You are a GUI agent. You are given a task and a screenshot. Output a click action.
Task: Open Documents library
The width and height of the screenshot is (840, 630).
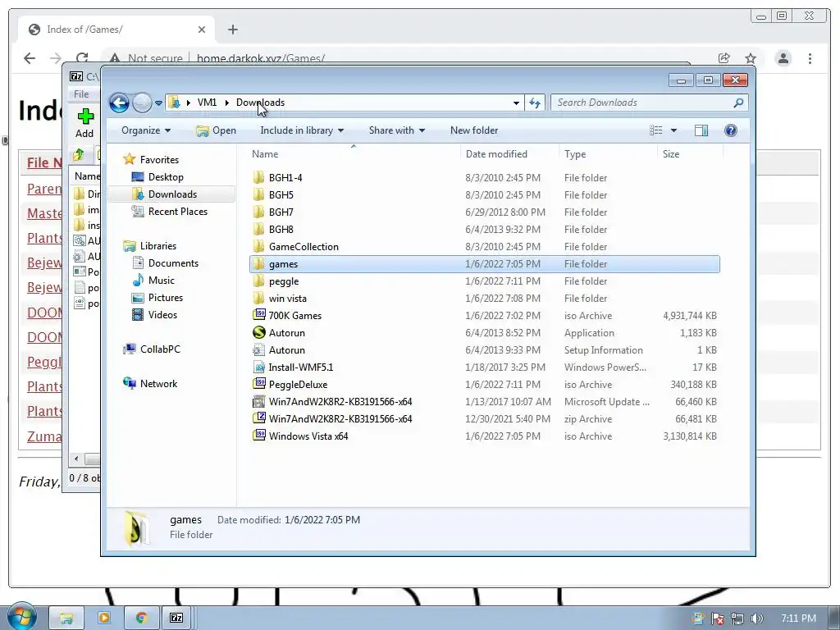click(x=166, y=263)
